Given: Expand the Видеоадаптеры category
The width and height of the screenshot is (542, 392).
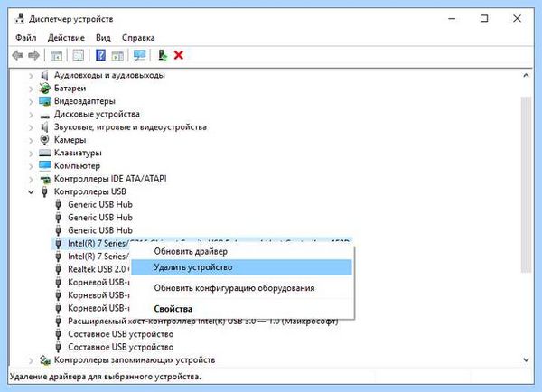Looking at the screenshot, I should 31,102.
